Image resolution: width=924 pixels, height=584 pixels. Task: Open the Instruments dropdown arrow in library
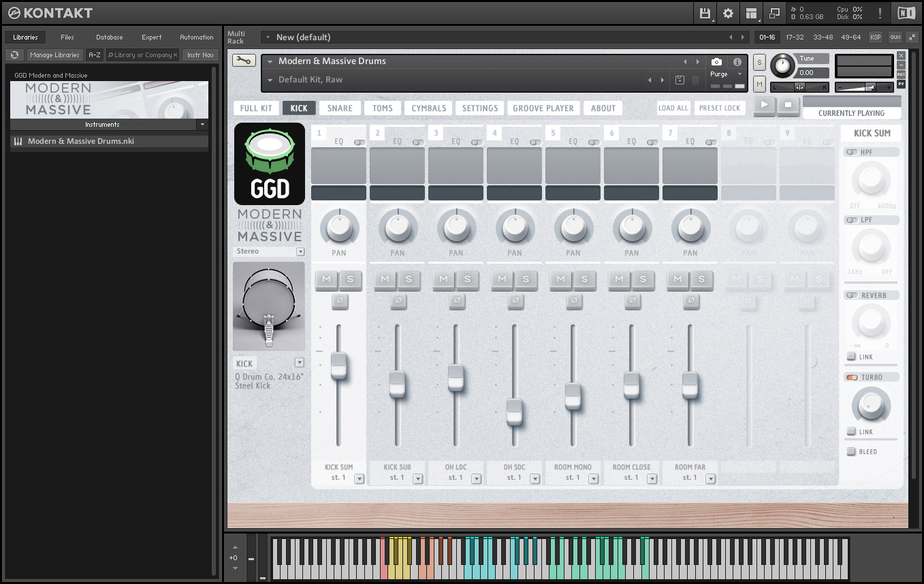click(x=202, y=125)
